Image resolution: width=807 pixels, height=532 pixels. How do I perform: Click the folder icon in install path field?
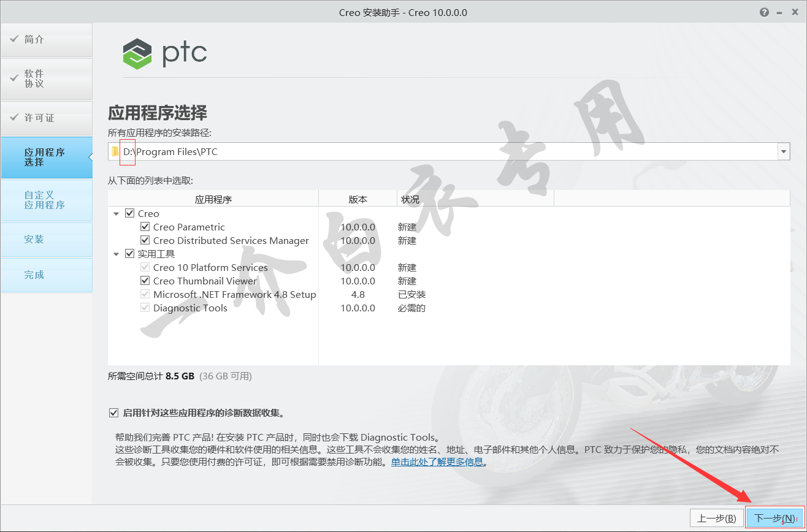[x=115, y=151]
